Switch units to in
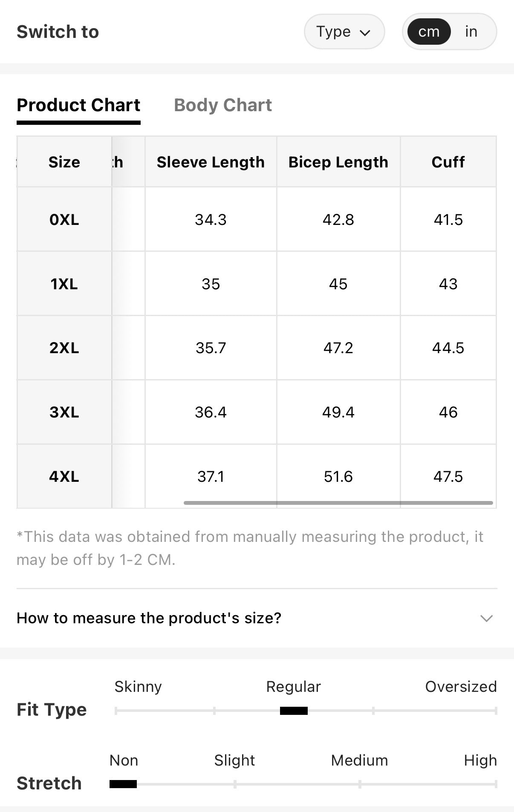 pos(471,32)
